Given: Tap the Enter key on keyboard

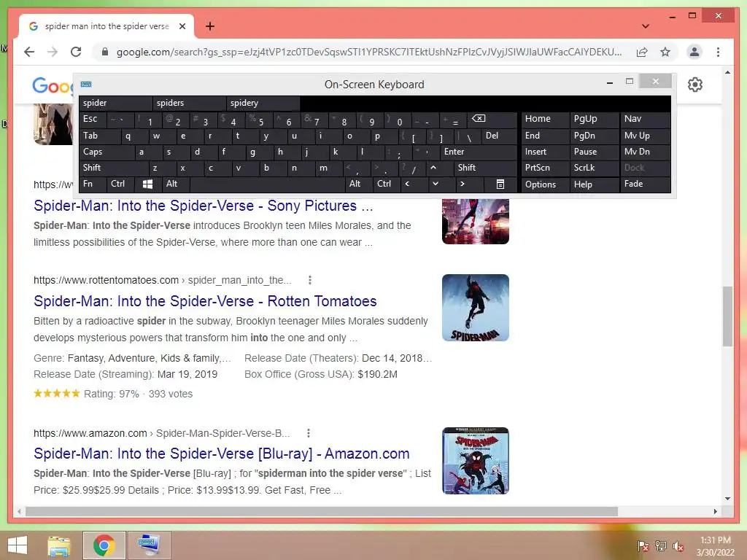Looking at the screenshot, I should pos(479,152).
